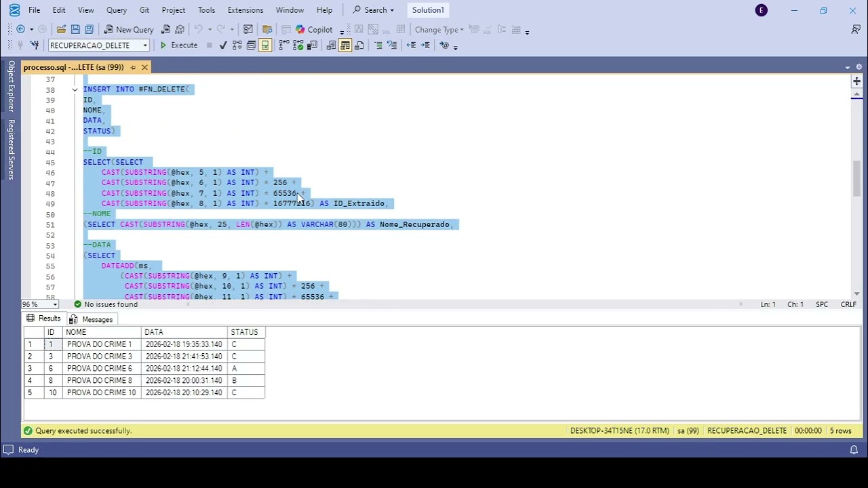Image resolution: width=868 pixels, height=488 pixels.
Task: Select Results to Grid highlighted icon
Action: click(345, 45)
